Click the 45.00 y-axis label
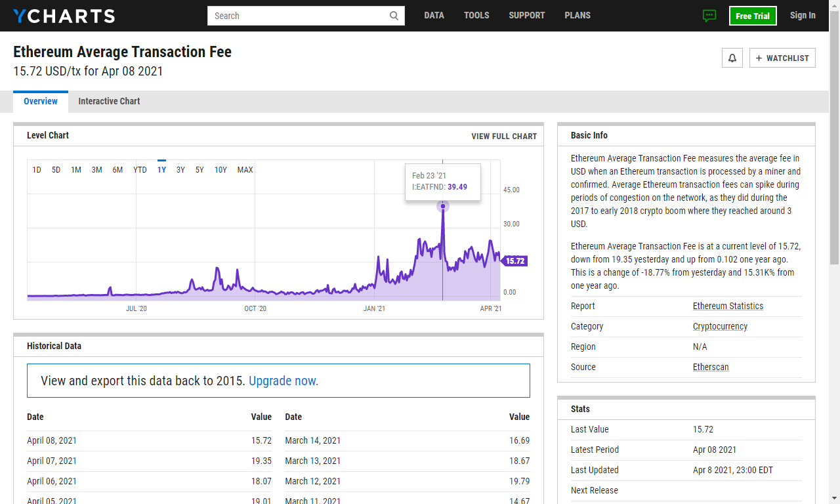840x504 pixels. (511, 190)
